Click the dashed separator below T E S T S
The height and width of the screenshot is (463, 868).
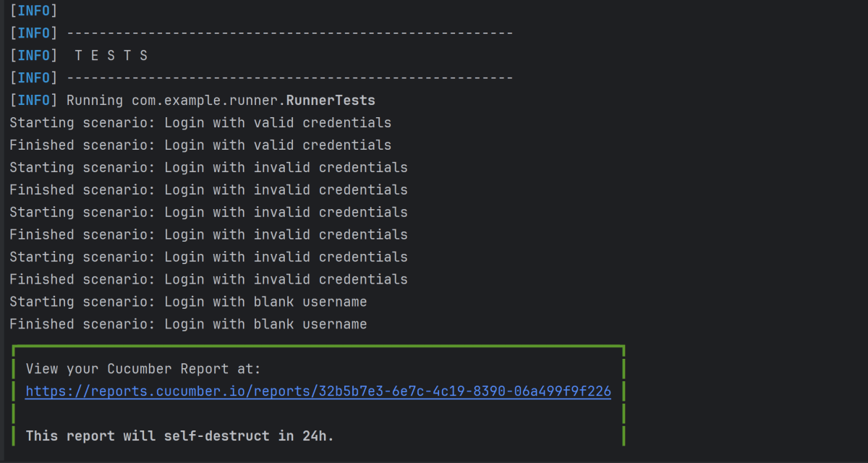pos(289,78)
